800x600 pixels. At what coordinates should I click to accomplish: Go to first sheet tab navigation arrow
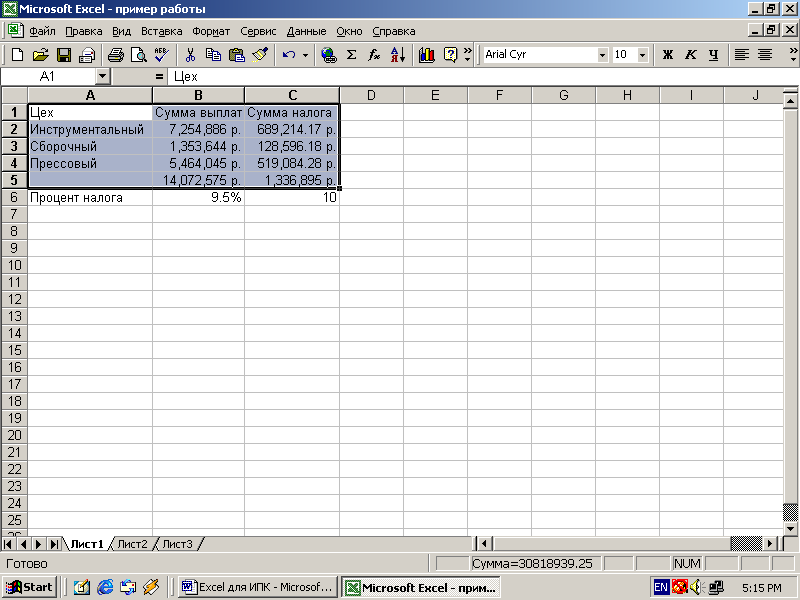point(8,544)
